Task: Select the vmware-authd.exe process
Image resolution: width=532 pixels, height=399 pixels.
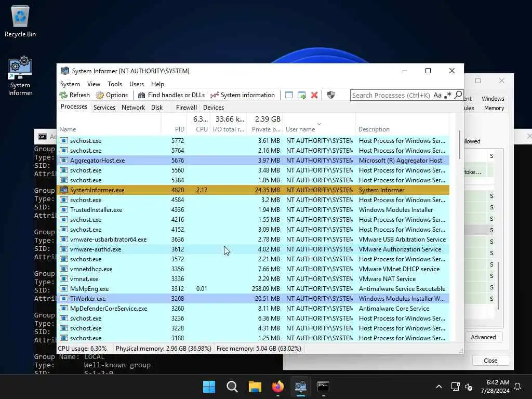Action: 253,249
